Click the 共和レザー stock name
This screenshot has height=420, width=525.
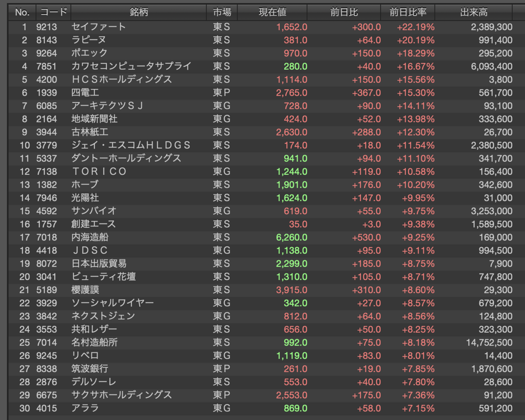pyautogui.click(x=94, y=329)
